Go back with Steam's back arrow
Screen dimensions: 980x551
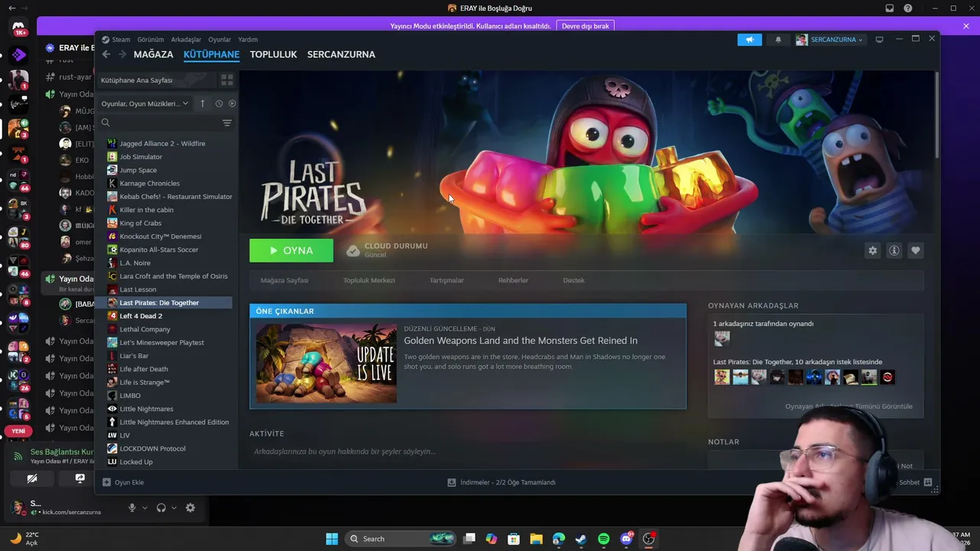click(106, 54)
